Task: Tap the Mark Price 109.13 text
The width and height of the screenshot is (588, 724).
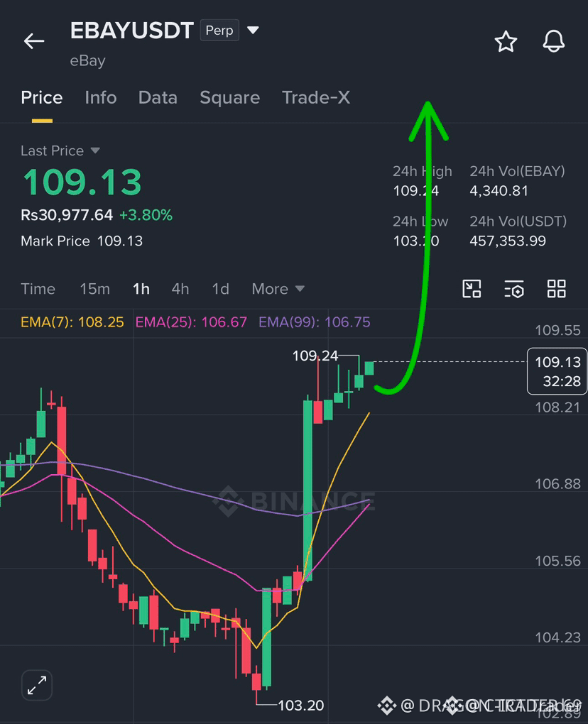Action: [x=82, y=241]
